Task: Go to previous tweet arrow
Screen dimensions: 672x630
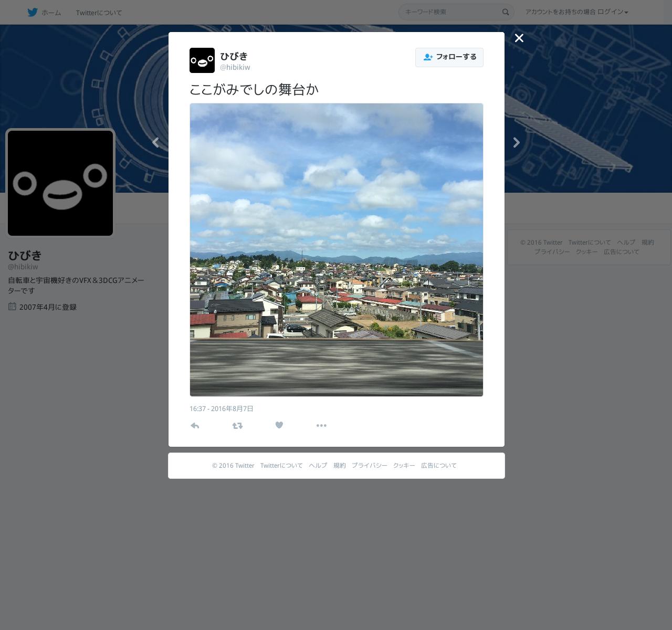Action: tap(155, 142)
